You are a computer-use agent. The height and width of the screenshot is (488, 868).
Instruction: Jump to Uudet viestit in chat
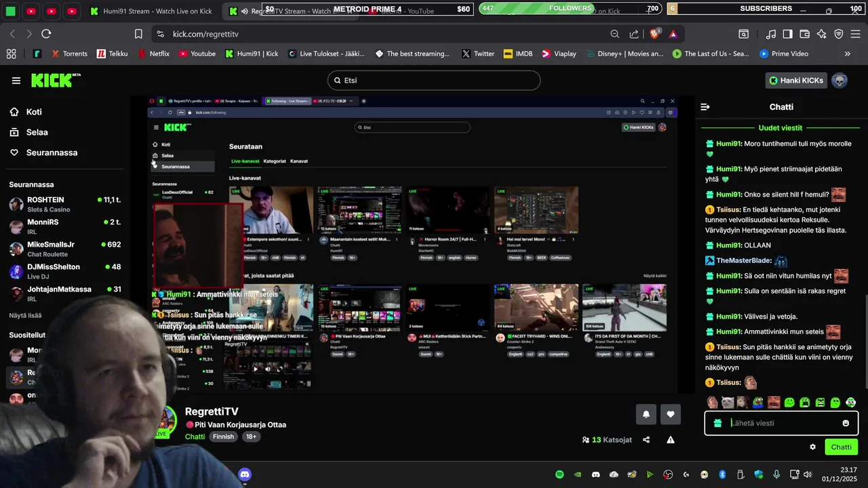tap(780, 127)
